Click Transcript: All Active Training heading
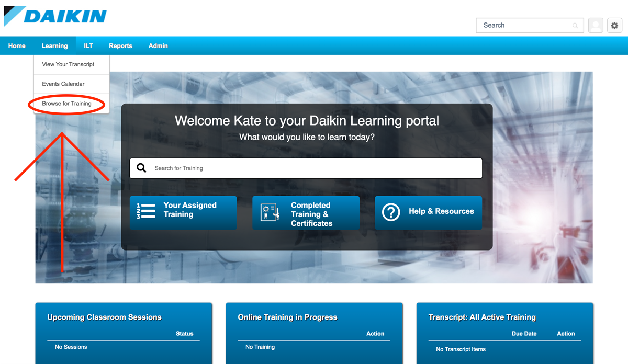The width and height of the screenshot is (628, 364). (482, 317)
